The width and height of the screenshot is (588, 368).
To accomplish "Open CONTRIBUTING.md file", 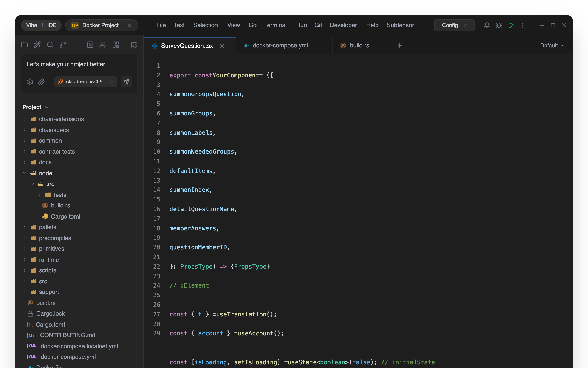I will tap(67, 335).
